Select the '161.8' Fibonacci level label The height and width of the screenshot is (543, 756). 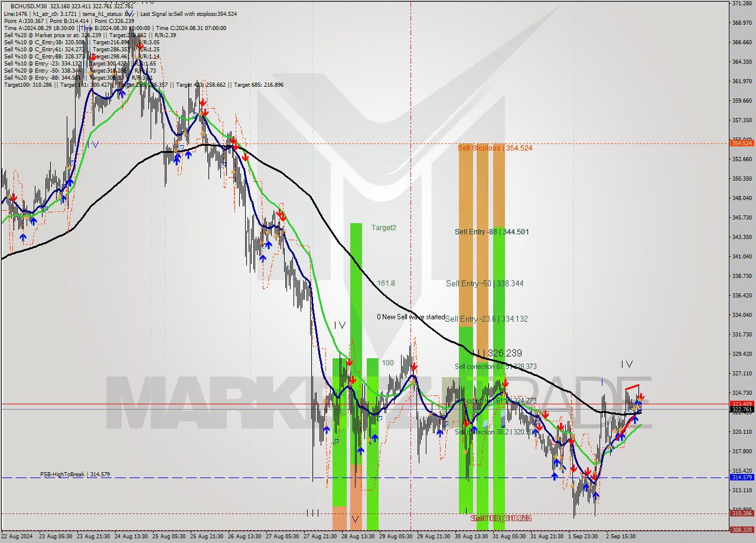386,283
